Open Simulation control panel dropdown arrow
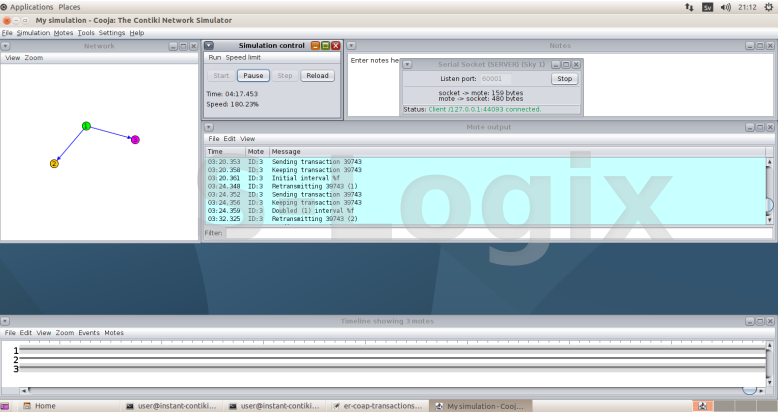 [x=209, y=45]
